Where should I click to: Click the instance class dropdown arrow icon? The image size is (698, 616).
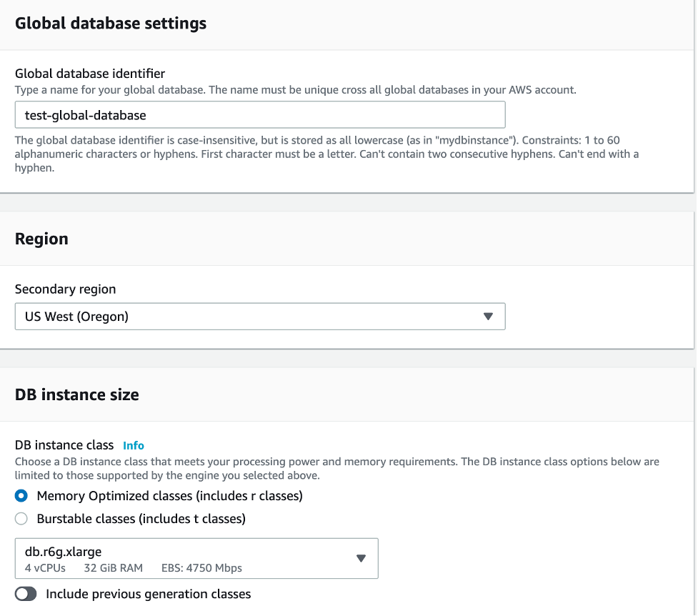(361, 558)
